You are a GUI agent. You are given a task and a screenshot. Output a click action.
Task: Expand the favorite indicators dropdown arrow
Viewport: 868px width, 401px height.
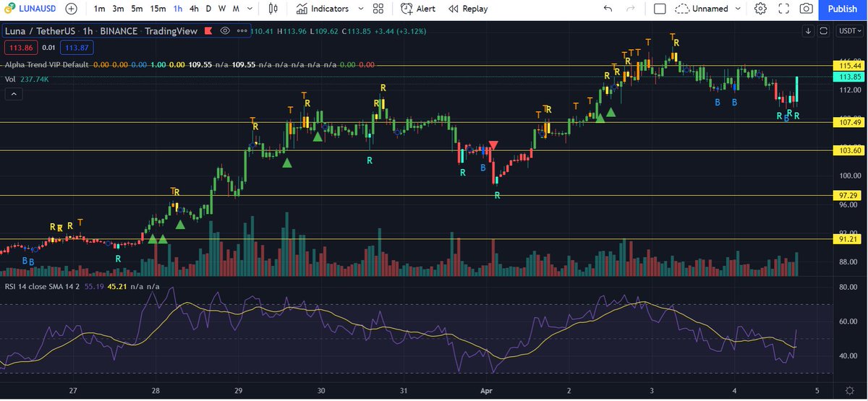coord(359,9)
